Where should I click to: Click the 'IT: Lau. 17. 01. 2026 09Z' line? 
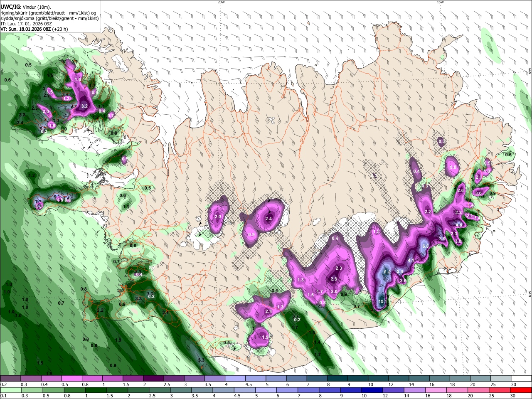point(26,24)
